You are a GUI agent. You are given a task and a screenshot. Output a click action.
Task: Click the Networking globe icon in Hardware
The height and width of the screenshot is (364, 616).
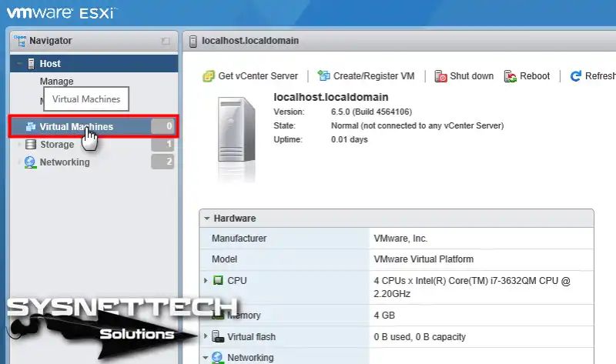217,357
